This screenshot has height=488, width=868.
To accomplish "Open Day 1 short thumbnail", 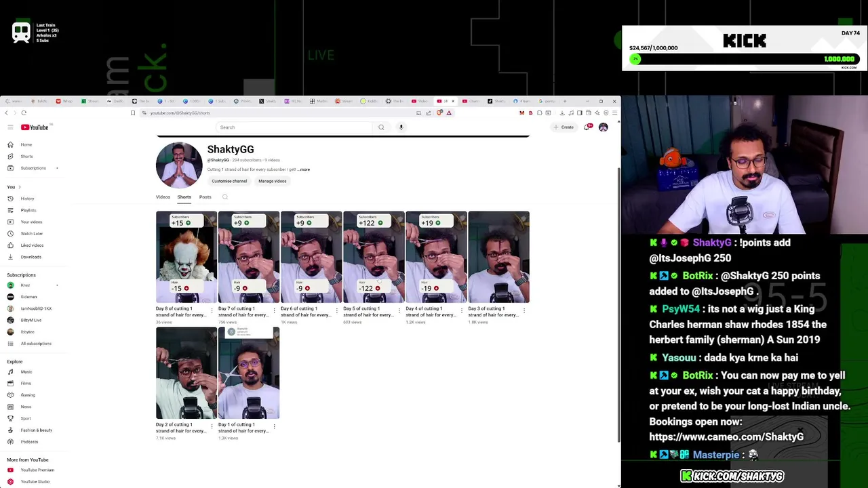I will coord(249,373).
